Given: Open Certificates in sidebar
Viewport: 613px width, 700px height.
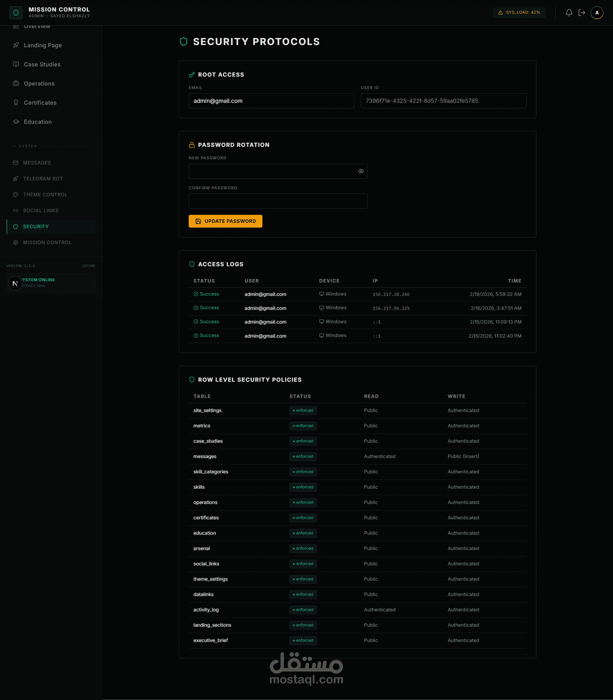Looking at the screenshot, I should point(40,102).
